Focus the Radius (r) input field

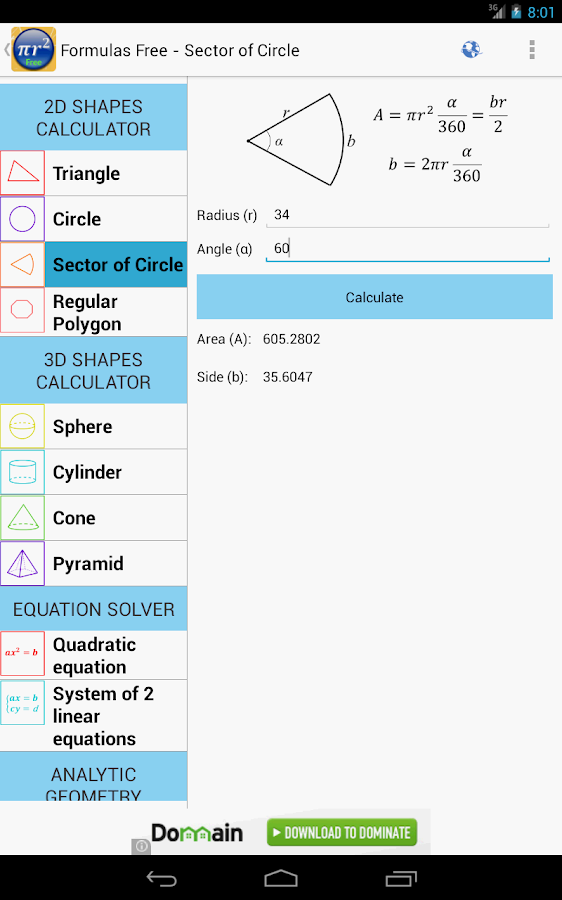(408, 215)
